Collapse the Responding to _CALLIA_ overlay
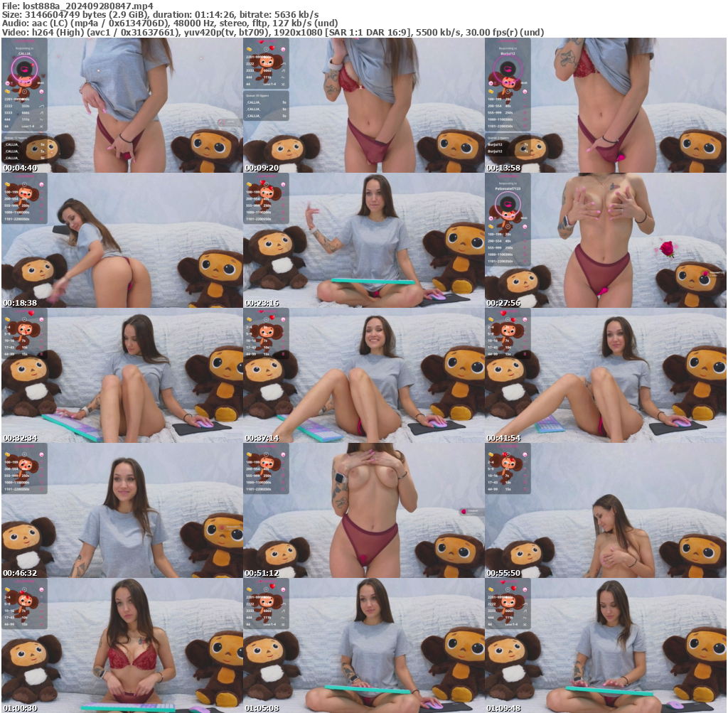Screen dimensions: 728x713 pos(24,48)
